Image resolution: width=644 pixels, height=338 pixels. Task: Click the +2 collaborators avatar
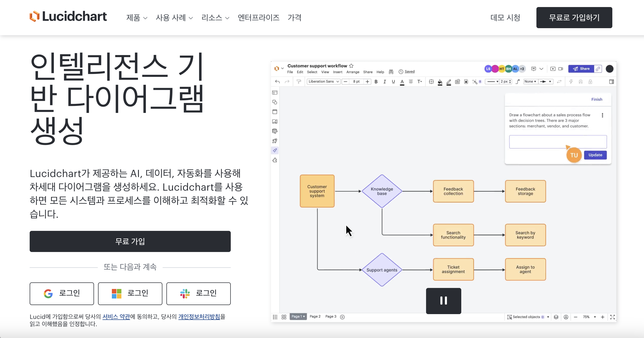click(522, 69)
